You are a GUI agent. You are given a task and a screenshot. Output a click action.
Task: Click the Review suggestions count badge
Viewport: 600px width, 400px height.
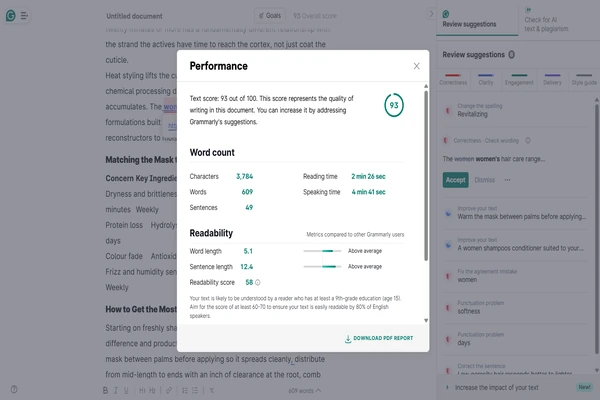click(x=512, y=55)
